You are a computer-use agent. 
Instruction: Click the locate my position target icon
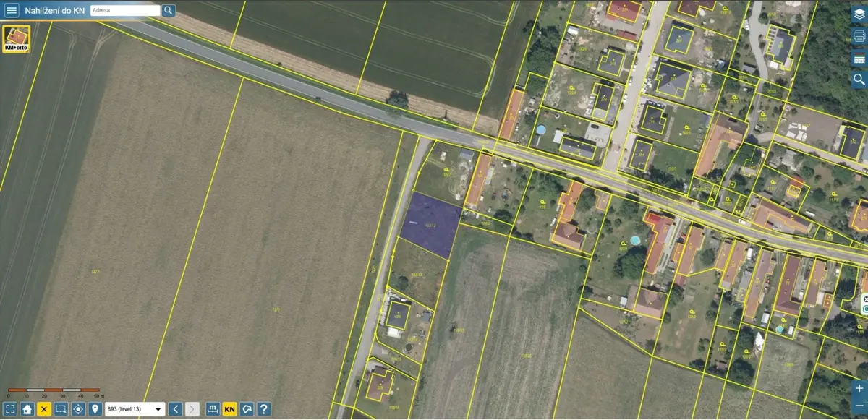coord(78,409)
